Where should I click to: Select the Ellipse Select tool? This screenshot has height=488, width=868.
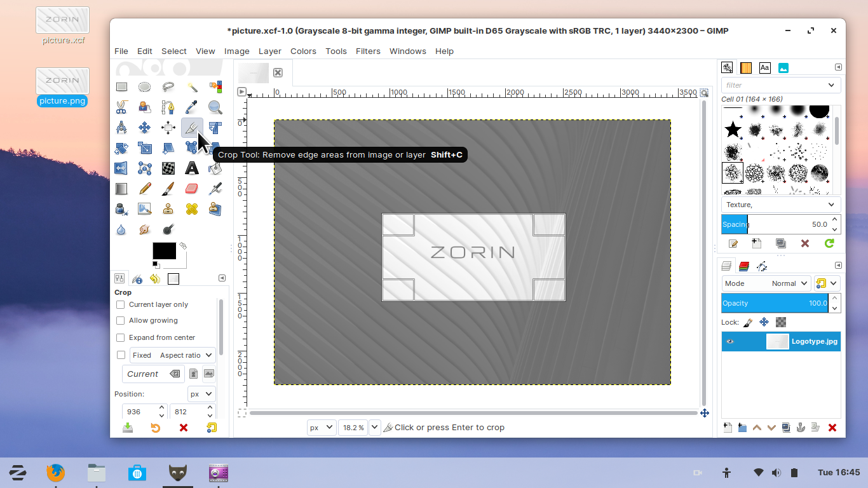coord(145,87)
